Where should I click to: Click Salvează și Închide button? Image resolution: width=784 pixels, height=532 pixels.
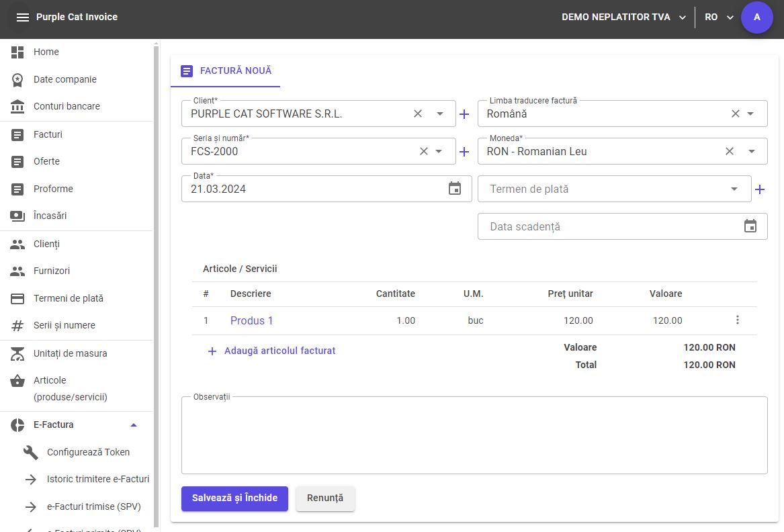coord(234,498)
